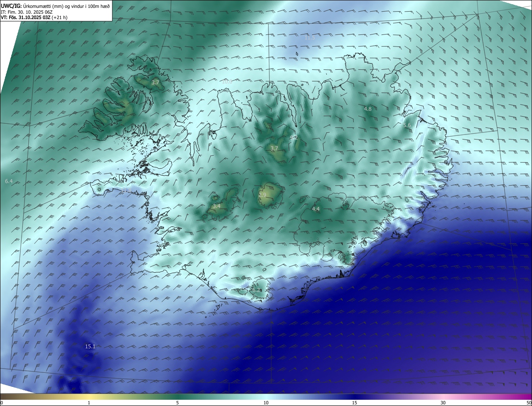Image resolution: width=532 pixels, height=406 pixels.
Task: Click the 6.4 value near the western map edge
Action: coord(9,181)
